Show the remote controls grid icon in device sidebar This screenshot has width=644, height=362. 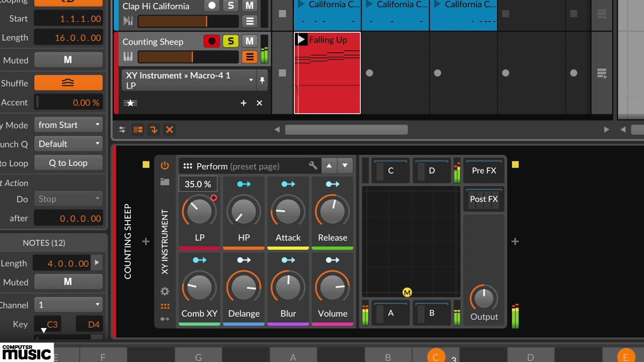click(165, 306)
